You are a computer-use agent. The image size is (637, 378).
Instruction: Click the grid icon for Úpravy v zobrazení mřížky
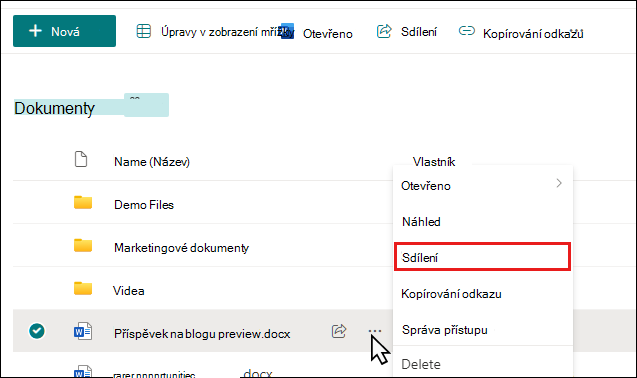[x=143, y=31]
